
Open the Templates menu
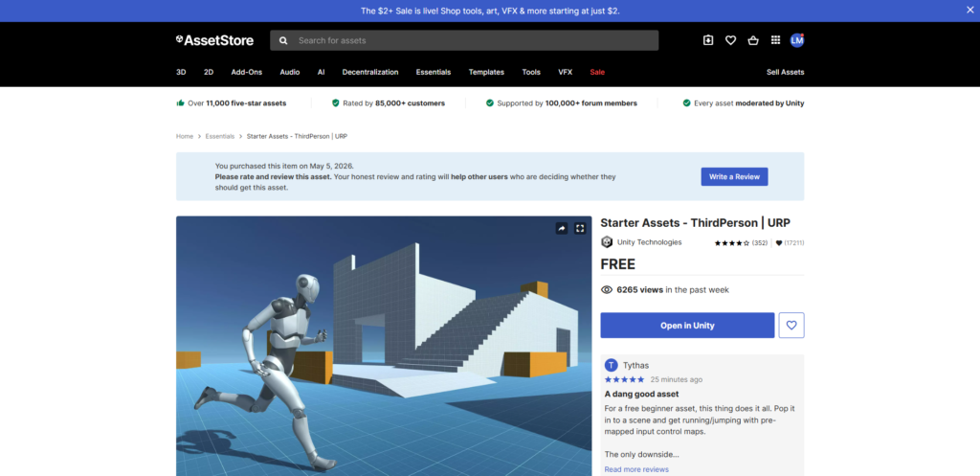(487, 72)
